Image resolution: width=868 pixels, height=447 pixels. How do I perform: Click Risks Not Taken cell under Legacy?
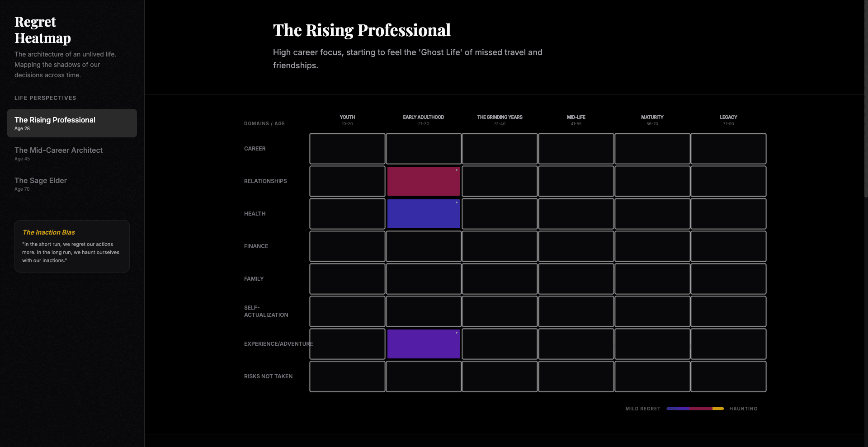[728, 376]
